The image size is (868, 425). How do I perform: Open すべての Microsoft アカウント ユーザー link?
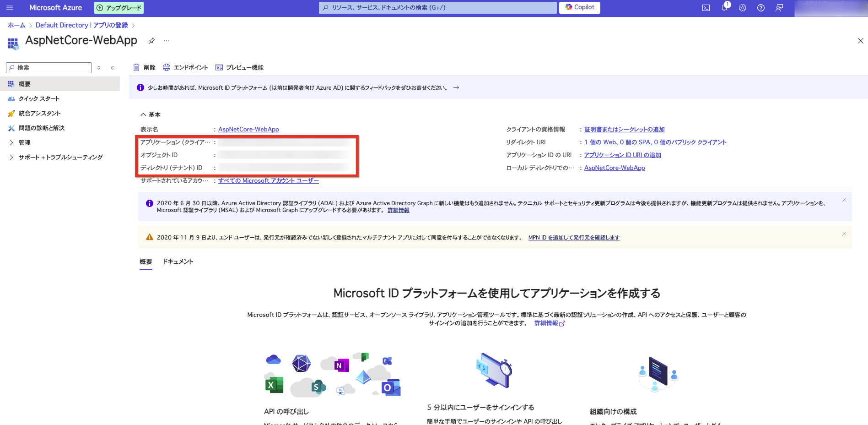pyautogui.click(x=269, y=181)
